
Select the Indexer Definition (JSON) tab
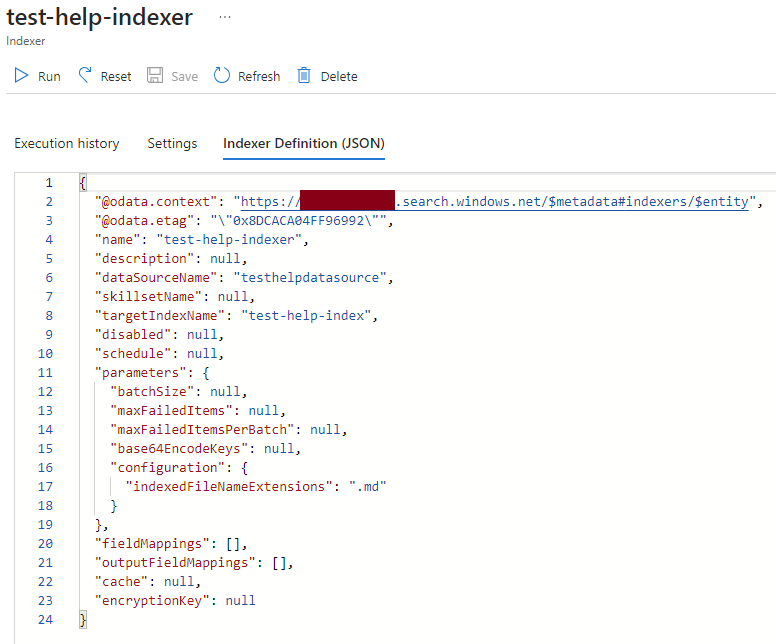[x=304, y=144]
